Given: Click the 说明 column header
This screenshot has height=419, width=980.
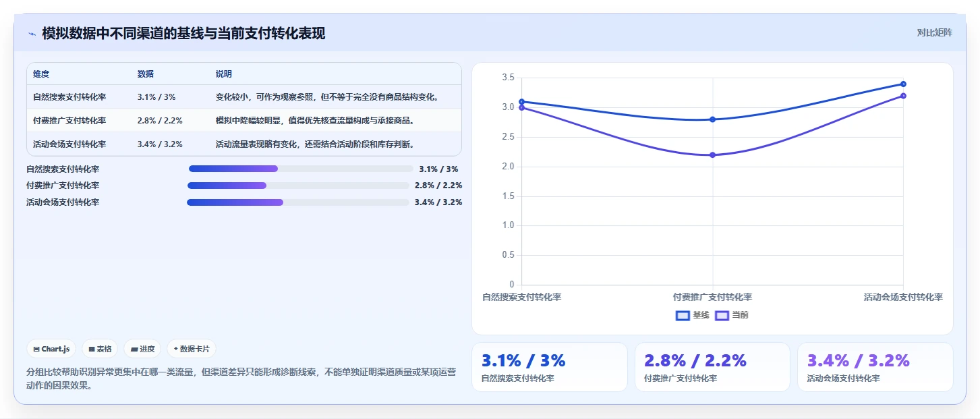Looking at the screenshot, I should click(224, 74).
